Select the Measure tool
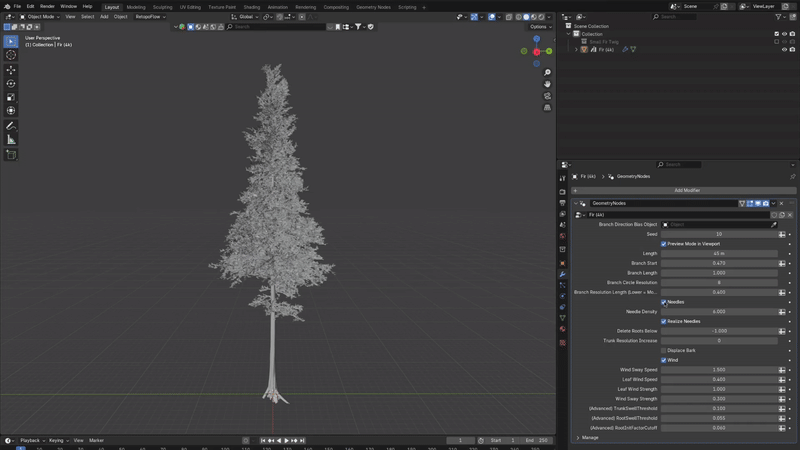Image resolution: width=800 pixels, height=450 pixels. coord(11,139)
